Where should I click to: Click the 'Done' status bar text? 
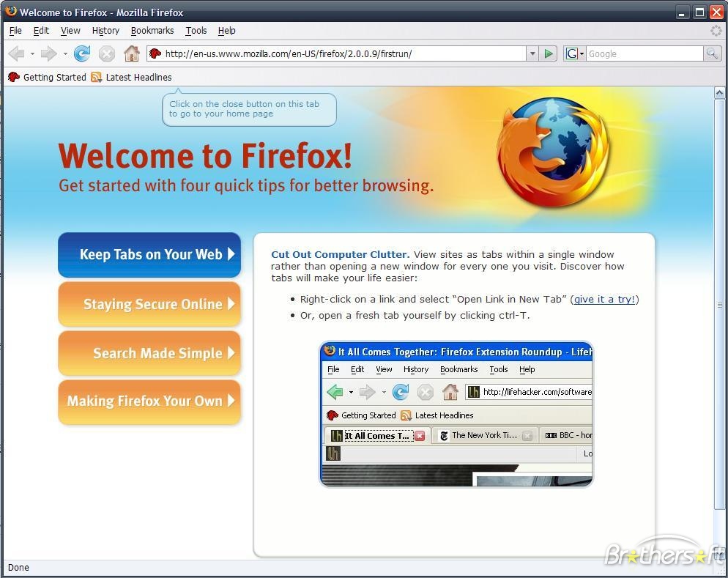[18, 567]
